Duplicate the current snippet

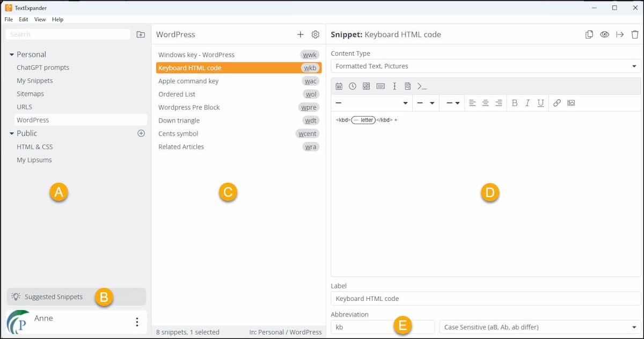pos(589,34)
